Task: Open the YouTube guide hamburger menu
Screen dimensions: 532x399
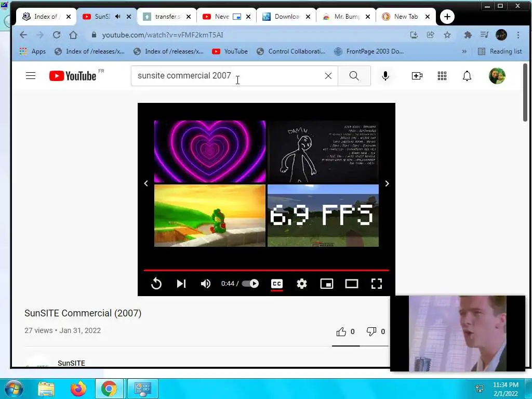Action: click(31, 76)
